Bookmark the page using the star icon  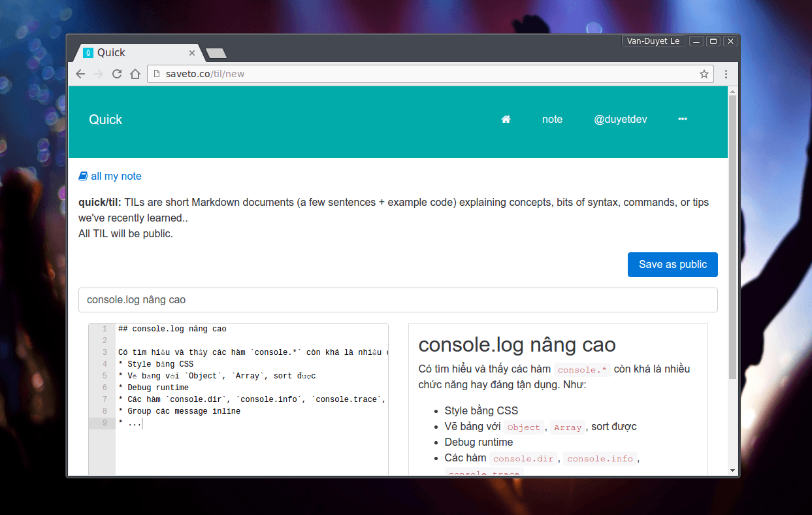[704, 74]
